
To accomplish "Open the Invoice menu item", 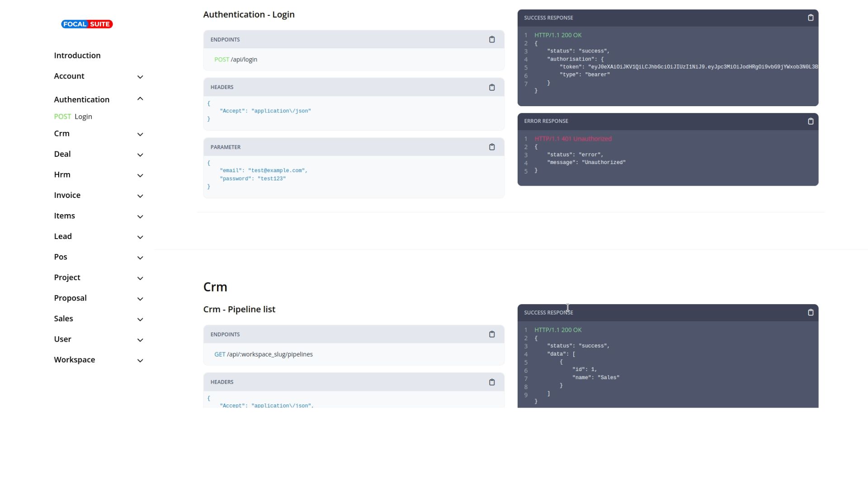I will pos(67,195).
